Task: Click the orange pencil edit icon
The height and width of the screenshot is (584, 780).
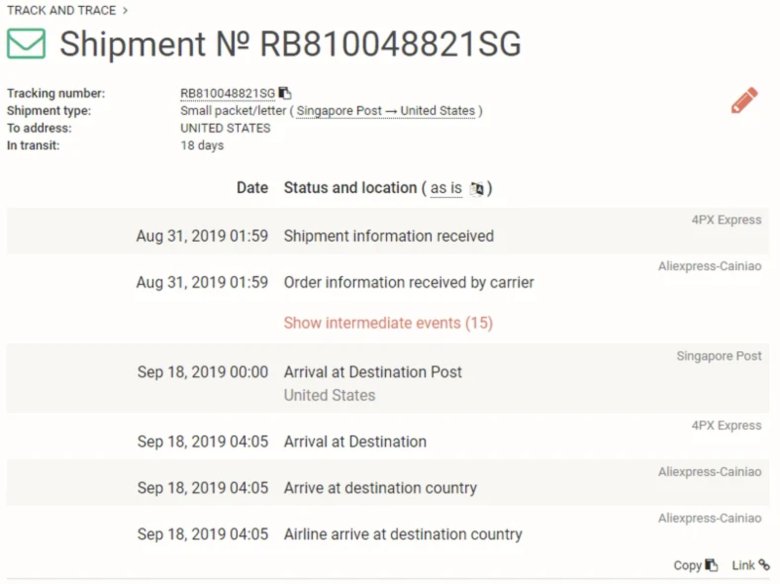Action: (x=744, y=100)
